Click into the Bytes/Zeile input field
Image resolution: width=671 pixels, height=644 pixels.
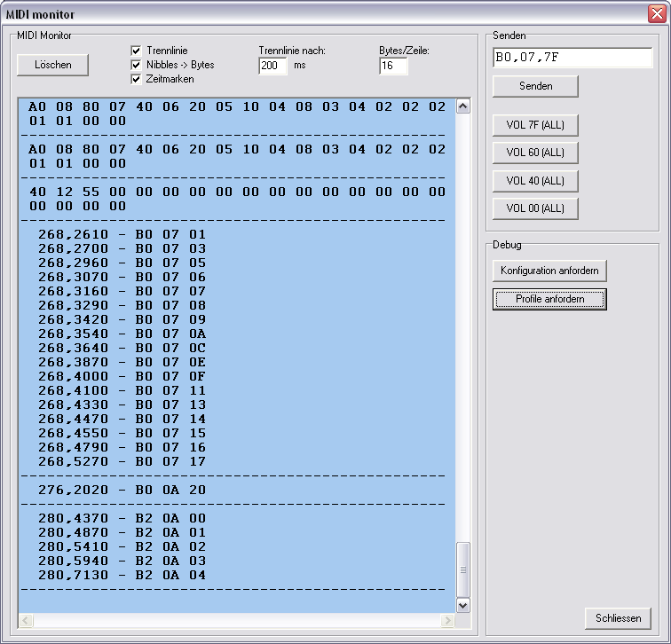[x=392, y=67]
